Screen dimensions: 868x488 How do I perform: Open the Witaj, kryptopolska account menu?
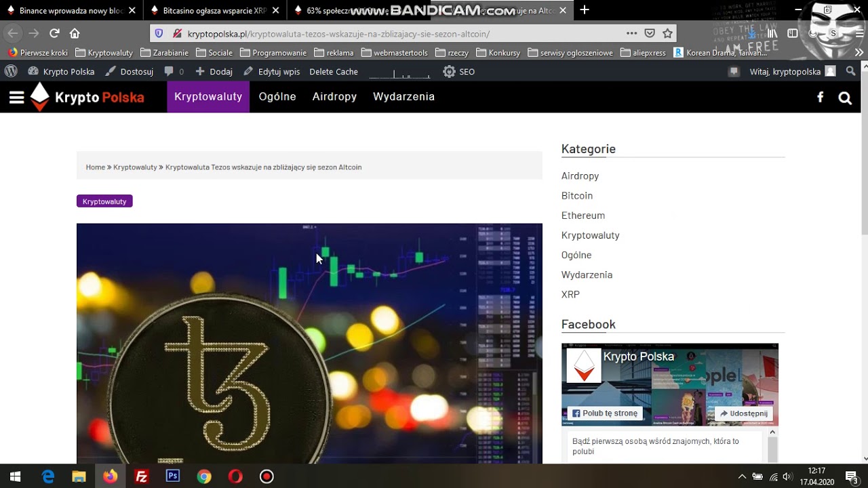pos(792,71)
